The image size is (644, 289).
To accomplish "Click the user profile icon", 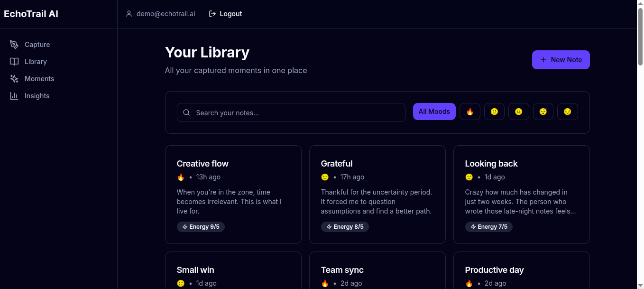I will tap(129, 14).
